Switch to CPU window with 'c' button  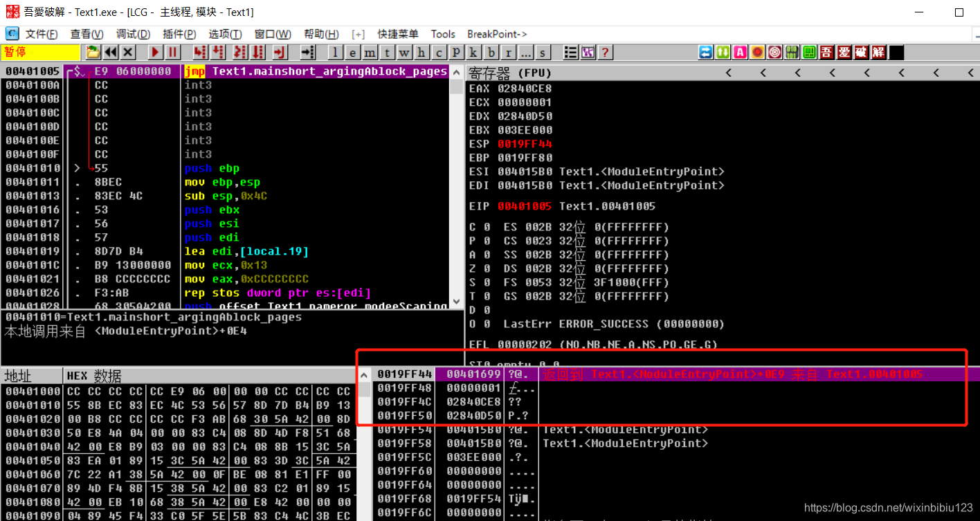439,53
